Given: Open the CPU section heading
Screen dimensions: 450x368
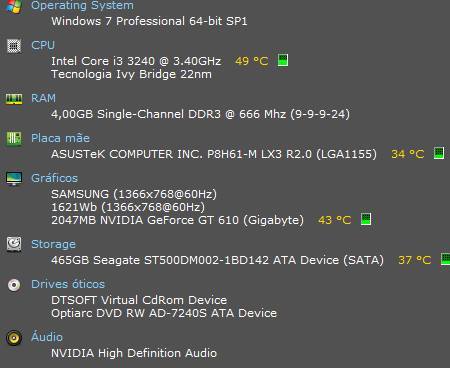Looking at the screenshot, I should point(43,45).
